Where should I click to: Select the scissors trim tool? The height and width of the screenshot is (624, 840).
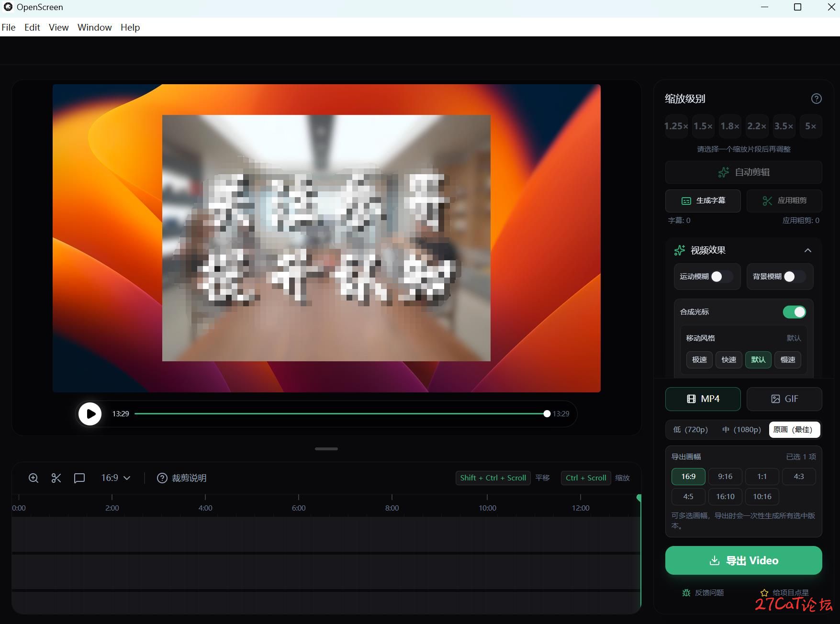[x=56, y=478]
